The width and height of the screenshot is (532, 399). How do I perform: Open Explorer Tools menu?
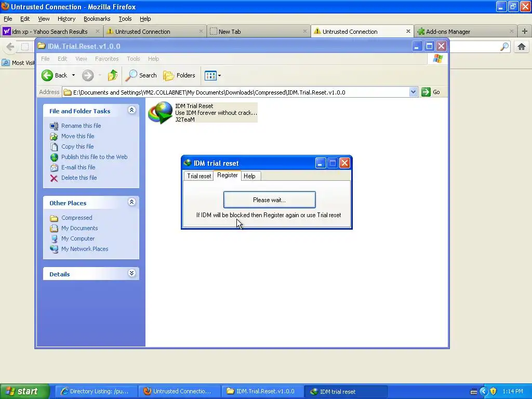pyautogui.click(x=134, y=59)
